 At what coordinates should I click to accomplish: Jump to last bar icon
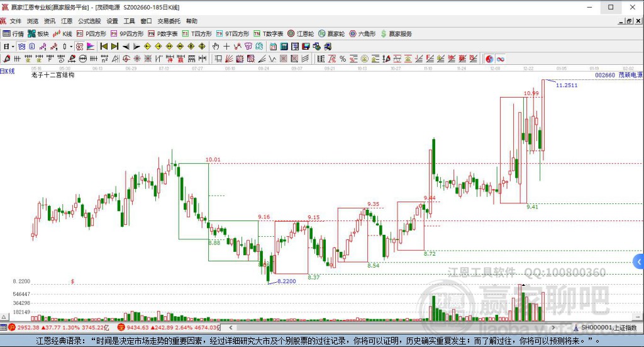[x=115, y=47]
